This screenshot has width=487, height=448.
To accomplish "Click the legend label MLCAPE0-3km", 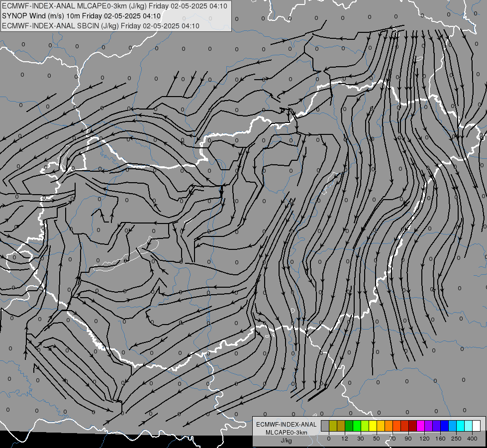I will tap(287, 433).
